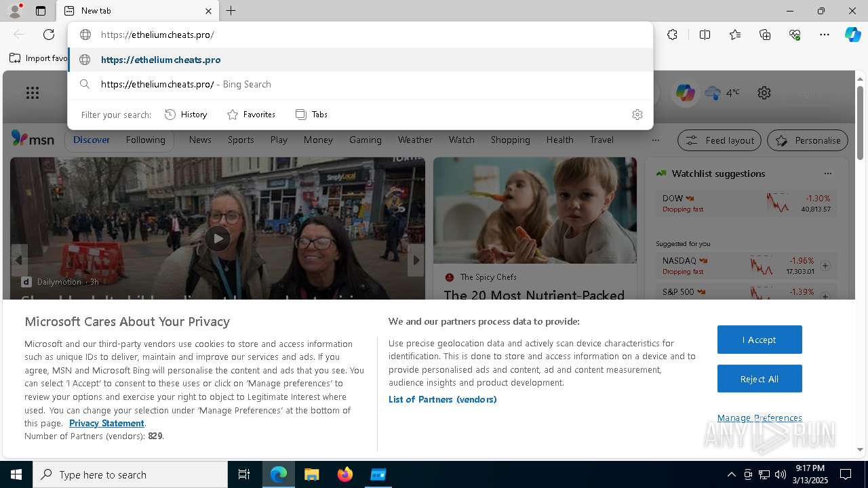Open the Watch section
This screenshot has height=488, width=868.
point(462,140)
